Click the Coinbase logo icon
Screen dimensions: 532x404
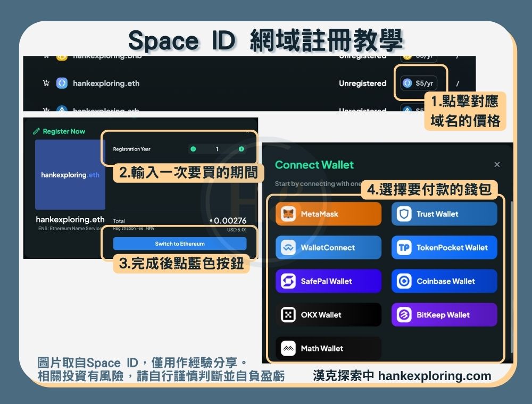click(x=404, y=281)
